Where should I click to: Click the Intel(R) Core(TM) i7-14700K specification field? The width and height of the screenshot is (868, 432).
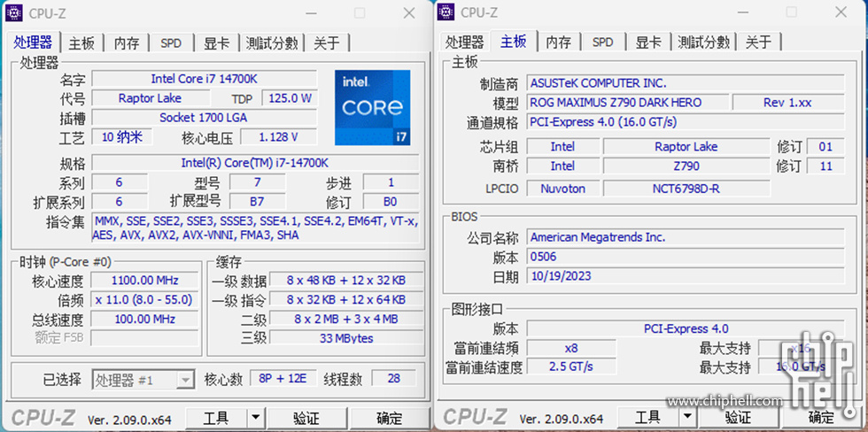pos(255,163)
